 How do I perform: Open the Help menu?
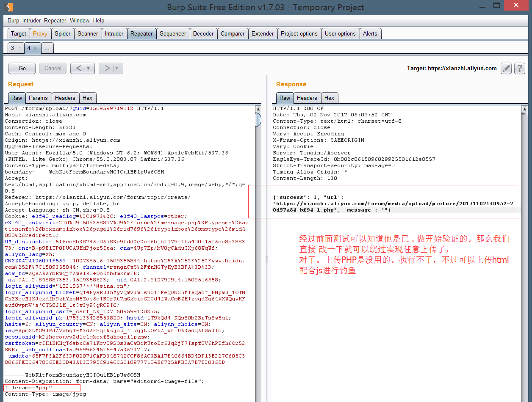(99, 20)
